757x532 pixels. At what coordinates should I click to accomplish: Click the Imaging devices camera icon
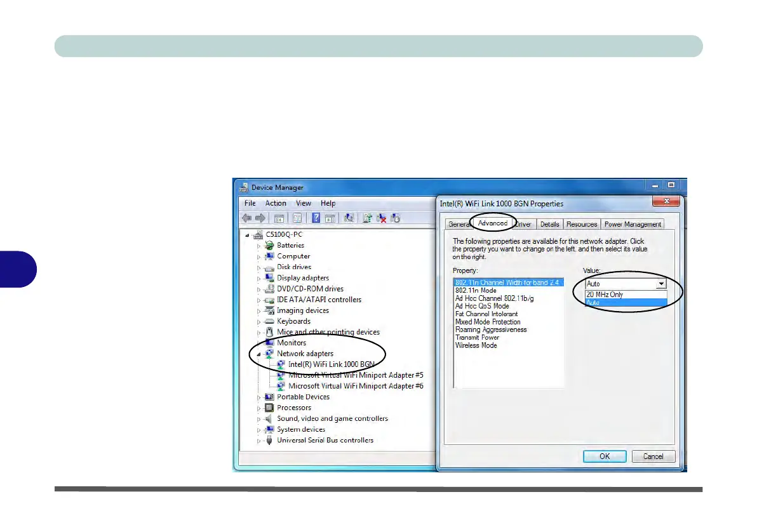pyautogui.click(x=269, y=310)
